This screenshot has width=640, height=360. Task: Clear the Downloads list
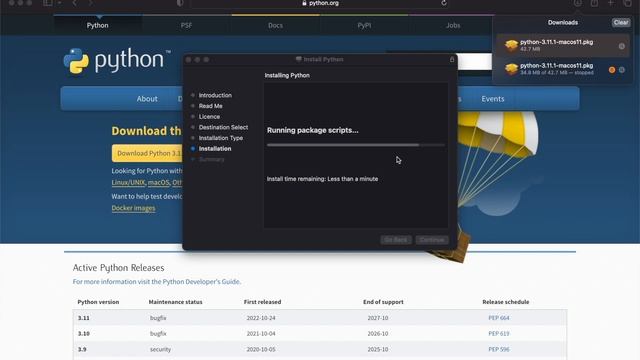[621, 22]
